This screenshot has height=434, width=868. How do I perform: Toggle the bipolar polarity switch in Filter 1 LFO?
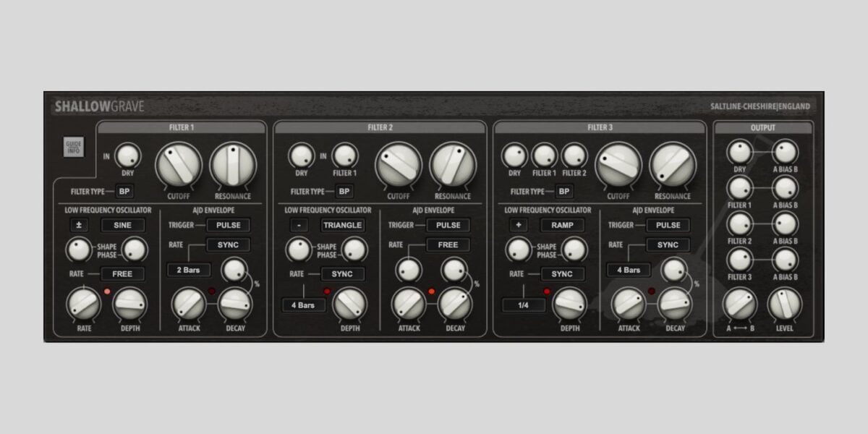(80, 225)
